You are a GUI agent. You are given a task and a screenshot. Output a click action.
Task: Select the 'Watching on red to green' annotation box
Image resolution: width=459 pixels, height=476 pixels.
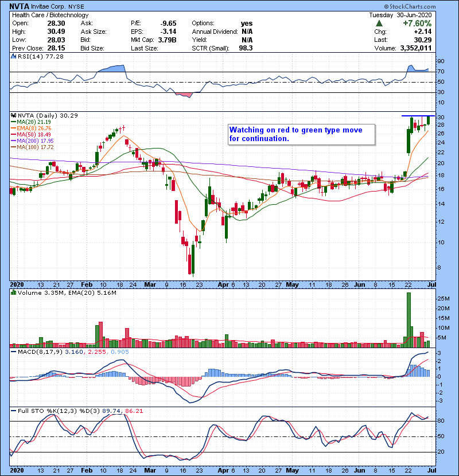tap(301, 134)
